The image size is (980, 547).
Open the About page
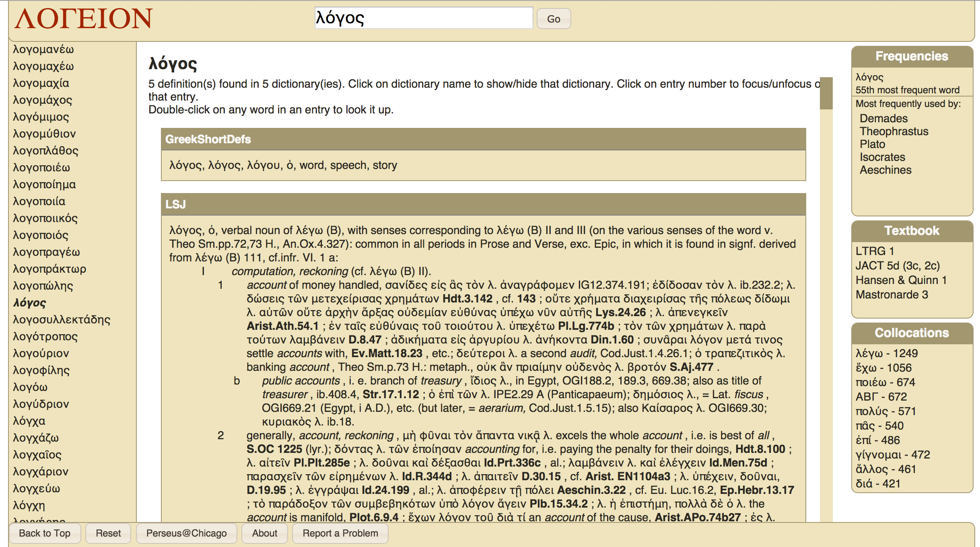tap(264, 533)
